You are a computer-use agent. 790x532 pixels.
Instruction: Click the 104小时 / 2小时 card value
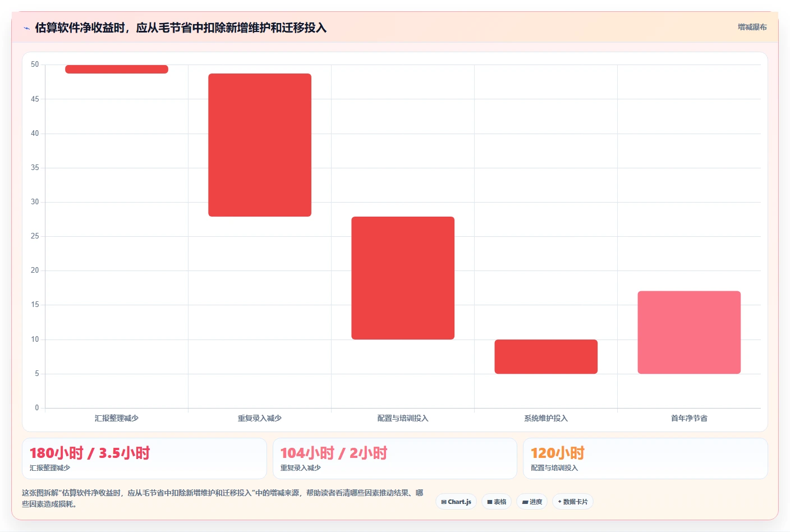point(334,453)
